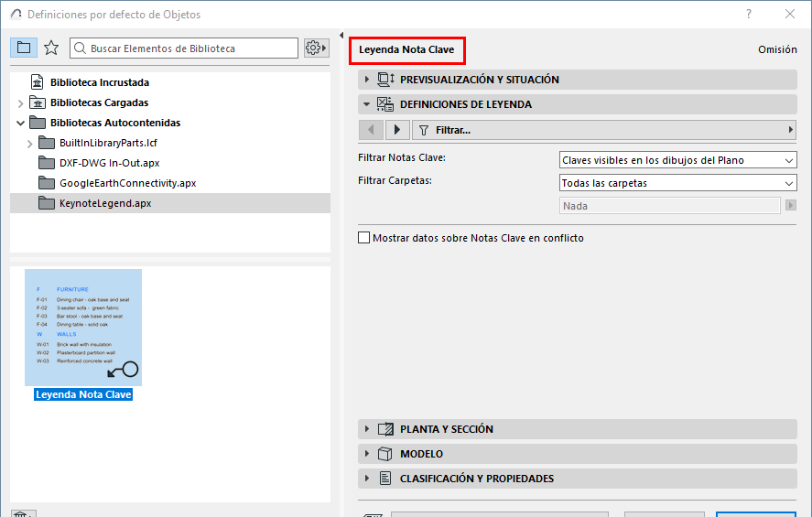Collapse Definiciones de Leyenda panel
The width and height of the screenshot is (812, 517).
tap(367, 104)
